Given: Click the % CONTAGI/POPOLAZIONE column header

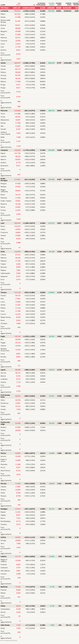Looking at the screenshot, I should 41,4.
